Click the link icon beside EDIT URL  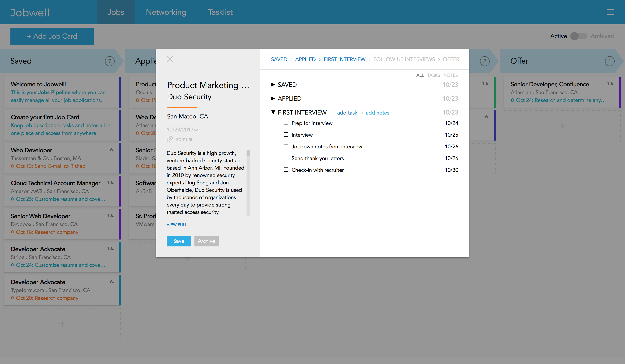(170, 139)
